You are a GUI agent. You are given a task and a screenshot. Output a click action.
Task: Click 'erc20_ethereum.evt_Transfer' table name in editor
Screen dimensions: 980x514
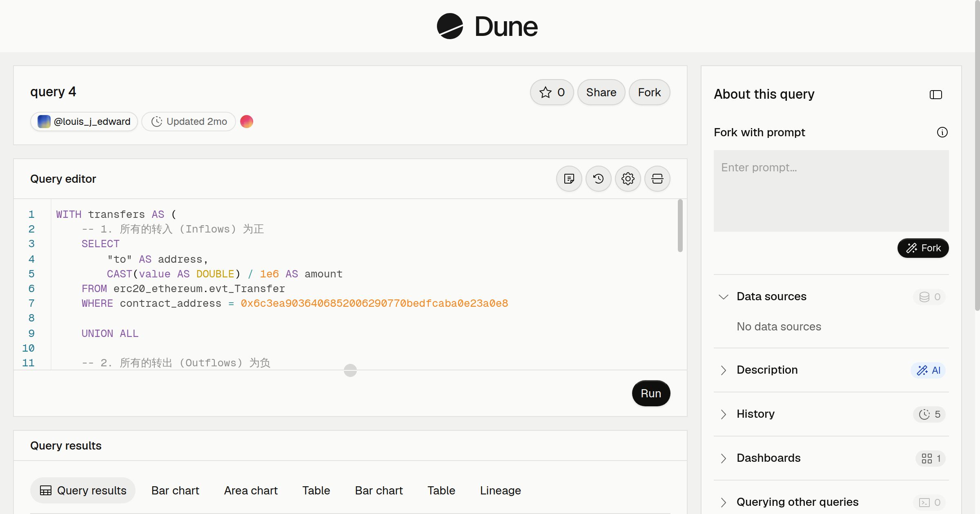tap(199, 288)
